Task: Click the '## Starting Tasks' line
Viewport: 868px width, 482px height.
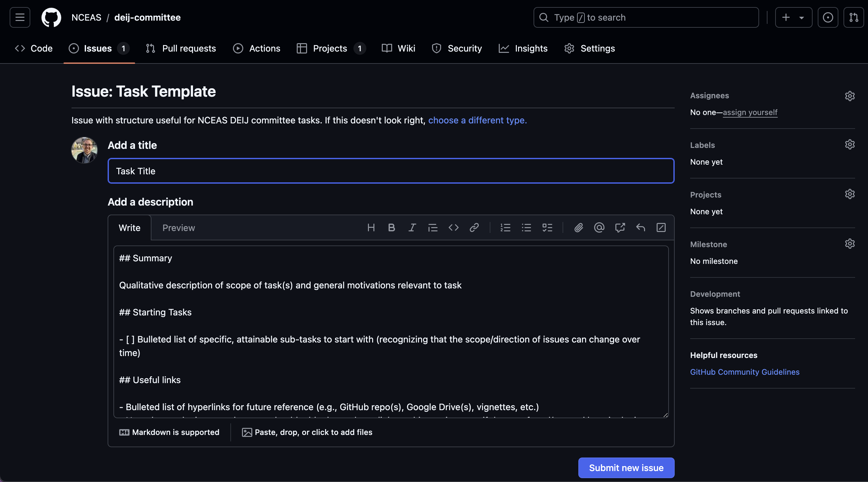Action: (x=155, y=312)
